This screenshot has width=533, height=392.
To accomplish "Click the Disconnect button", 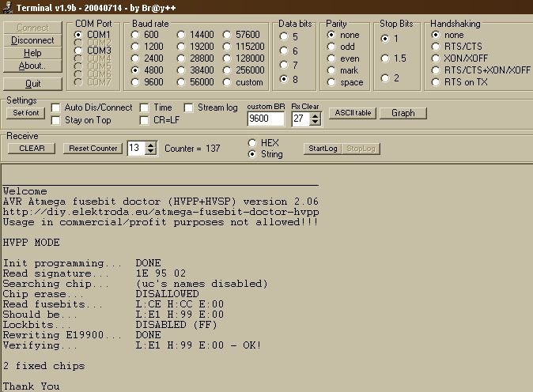I will (x=32, y=40).
